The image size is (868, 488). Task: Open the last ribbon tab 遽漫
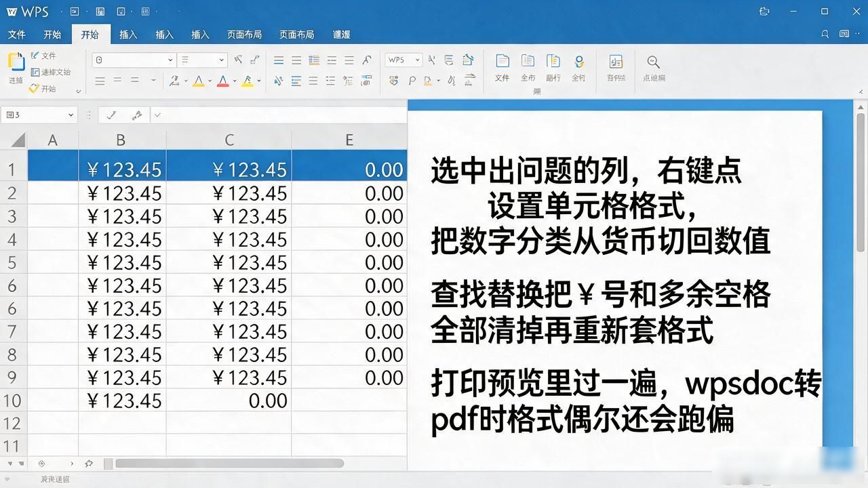[x=342, y=35]
